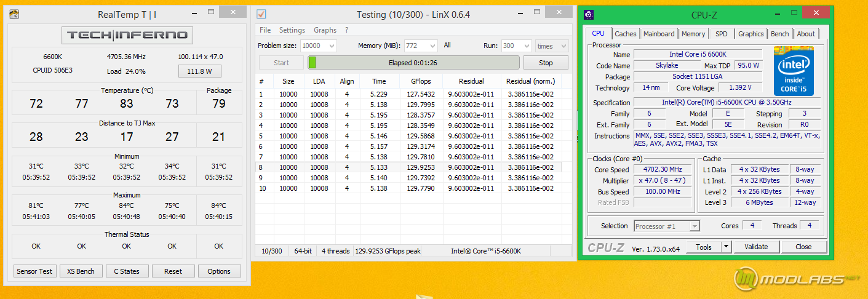The image size is (868, 299).
Task: Click the Core Speed 4702.30 MHz value
Action: (x=663, y=170)
